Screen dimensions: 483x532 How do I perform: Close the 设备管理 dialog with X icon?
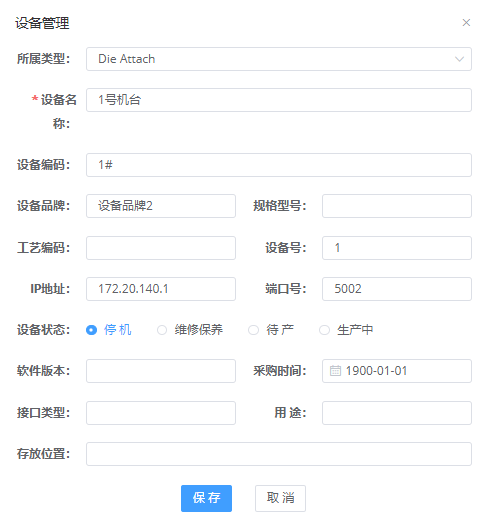466,23
